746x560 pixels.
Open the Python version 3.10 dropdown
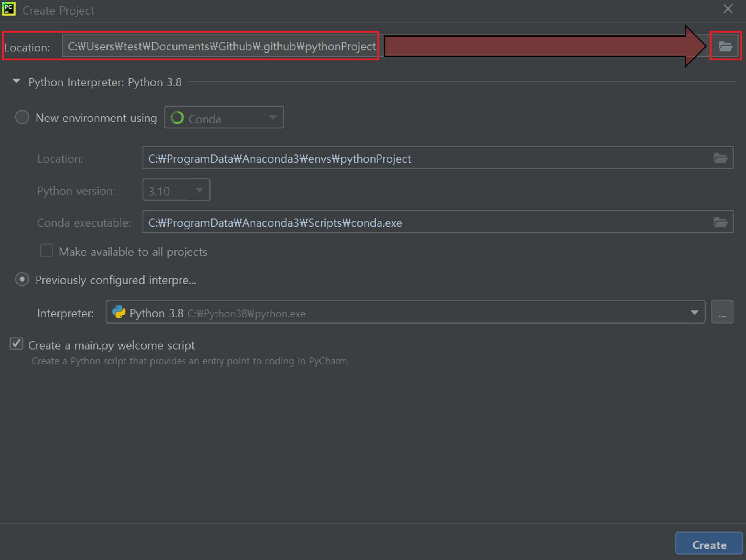tap(176, 190)
